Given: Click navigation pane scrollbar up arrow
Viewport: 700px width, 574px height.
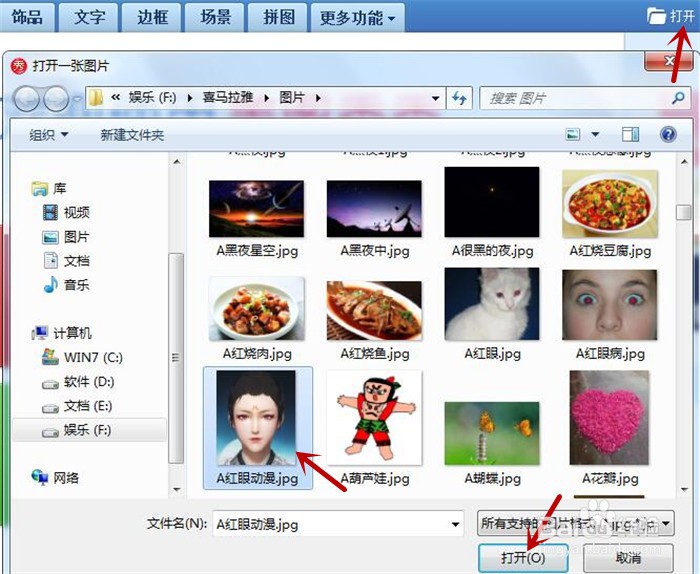Looking at the screenshot, I should click(177, 162).
